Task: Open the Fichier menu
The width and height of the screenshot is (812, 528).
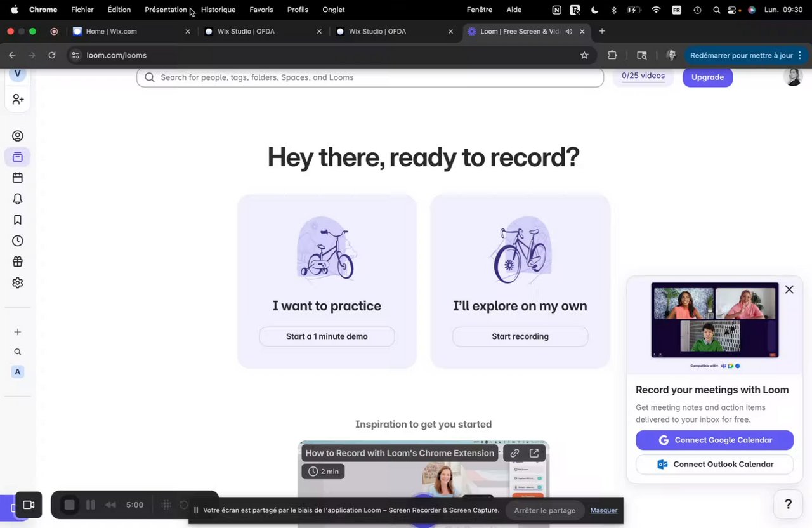Action: [x=82, y=10]
